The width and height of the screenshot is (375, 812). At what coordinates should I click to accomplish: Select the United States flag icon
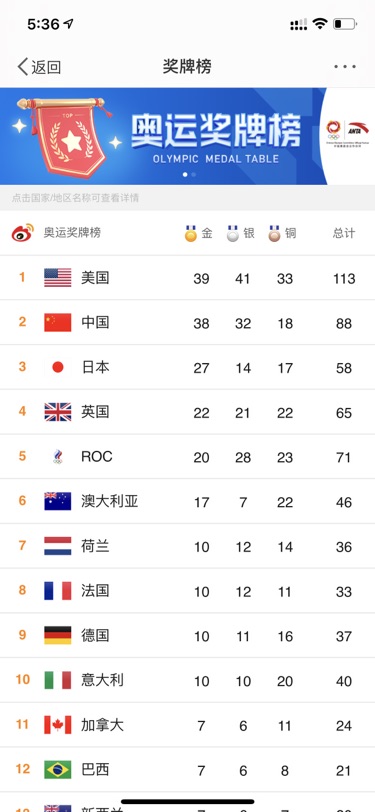57,278
